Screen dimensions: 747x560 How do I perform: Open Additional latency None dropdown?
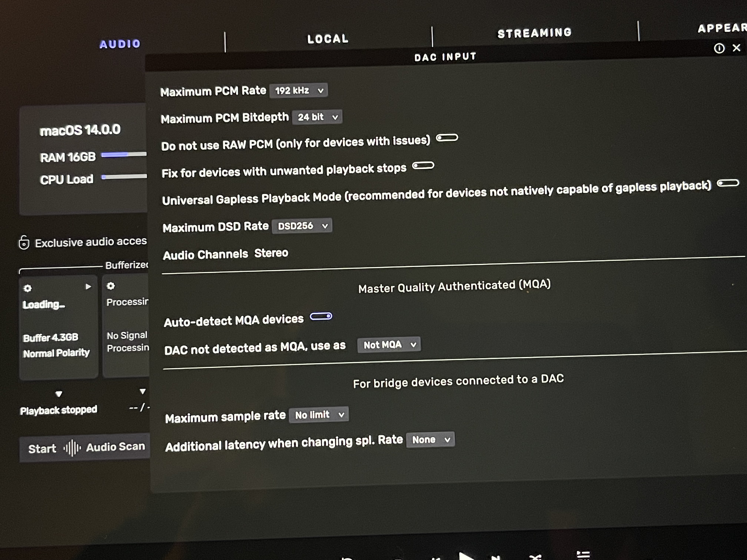(431, 440)
